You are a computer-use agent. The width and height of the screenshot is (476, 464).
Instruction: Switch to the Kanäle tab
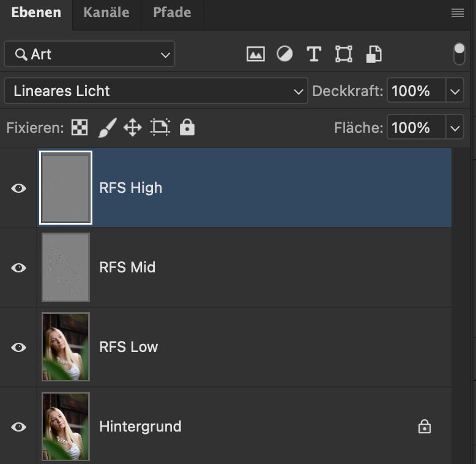pos(106,13)
